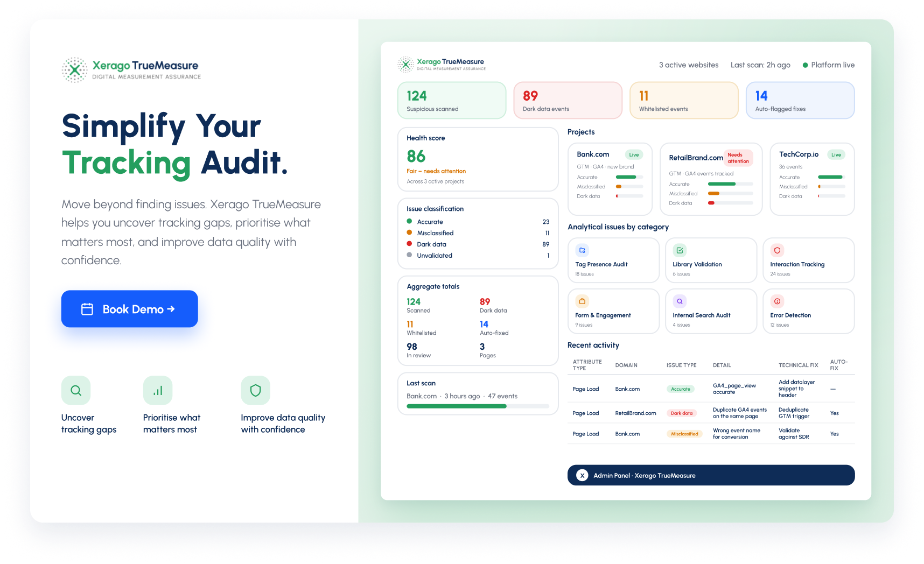This screenshot has width=924, height=564.
Task: Click the Error Detection alert icon
Action: (777, 301)
